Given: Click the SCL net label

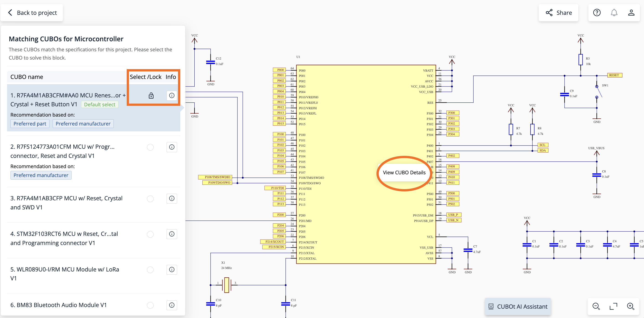Looking at the screenshot, I should coord(543,145).
